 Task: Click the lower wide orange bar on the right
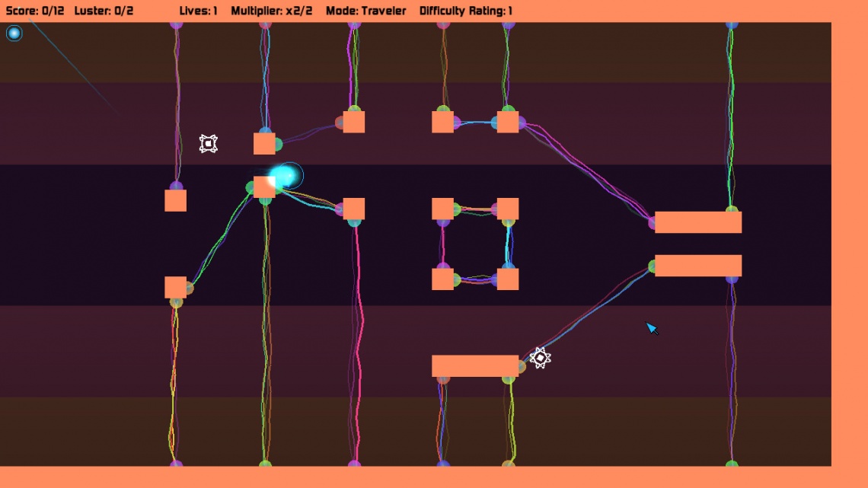pyautogui.click(x=698, y=266)
